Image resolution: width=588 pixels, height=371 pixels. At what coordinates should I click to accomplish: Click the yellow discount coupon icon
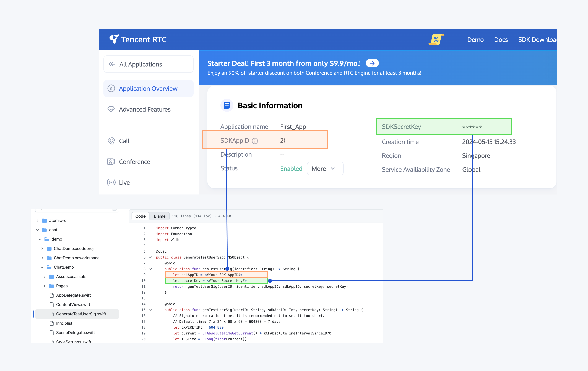tap(436, 39)
